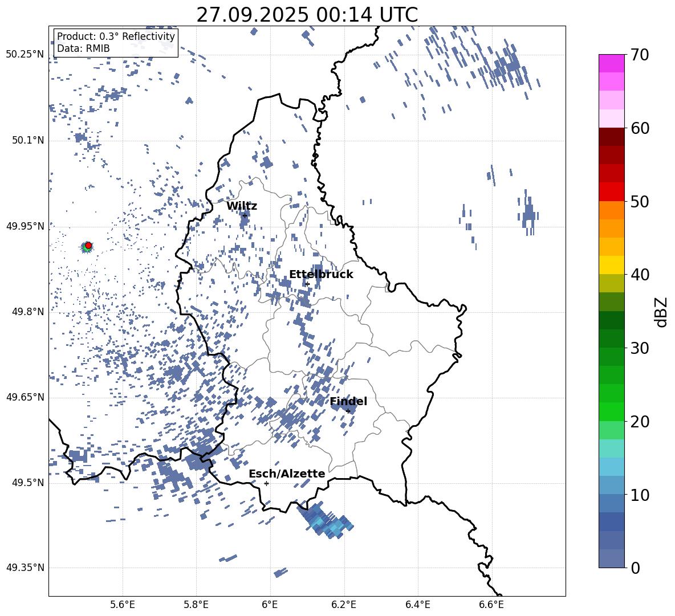The height and width of the screenshot is (616, 675).
Task: Click the radar echo blob near 49.95°N east edge
Action: [x=528, y=213]
